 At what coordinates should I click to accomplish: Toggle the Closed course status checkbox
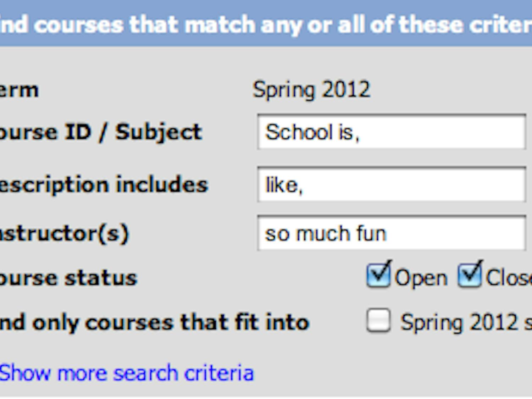[x=469, y=276]
